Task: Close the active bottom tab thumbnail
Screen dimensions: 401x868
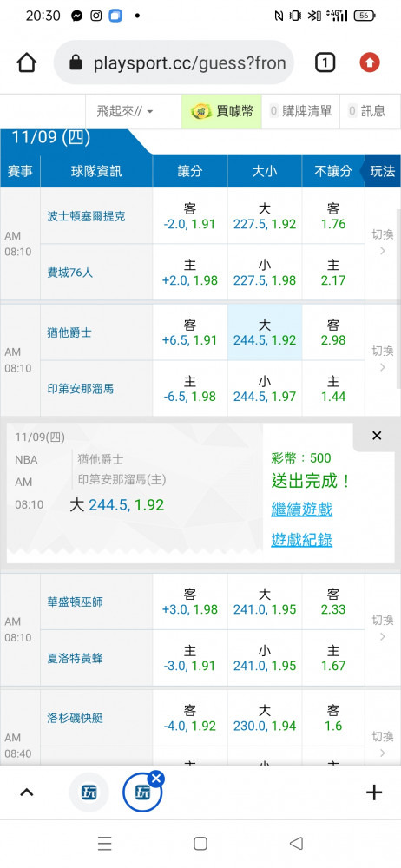Action: (156, 779)
